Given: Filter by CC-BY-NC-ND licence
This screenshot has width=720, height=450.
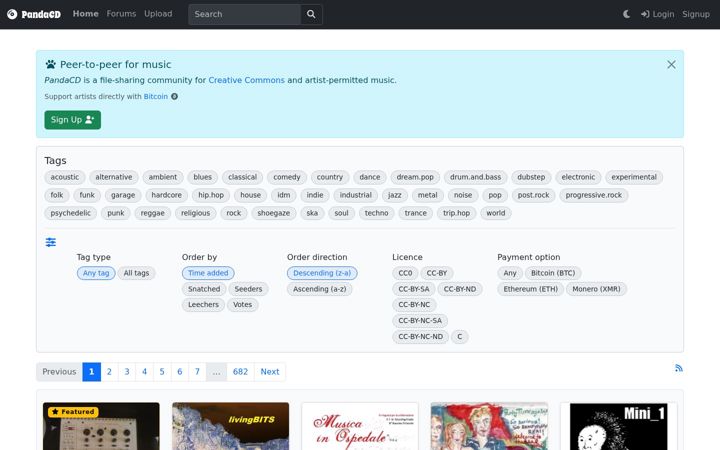Looking at the screenshot, I should [421, 337].
